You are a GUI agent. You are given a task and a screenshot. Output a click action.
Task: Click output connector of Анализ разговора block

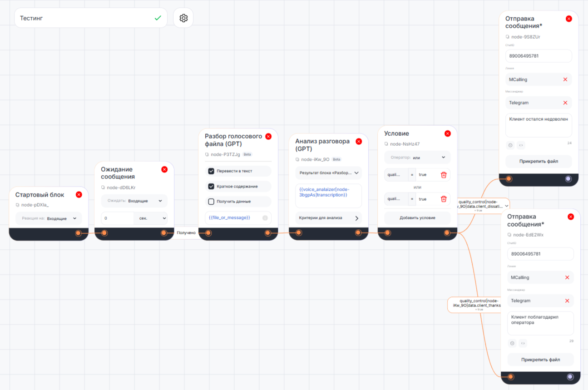tap(358, 233)
